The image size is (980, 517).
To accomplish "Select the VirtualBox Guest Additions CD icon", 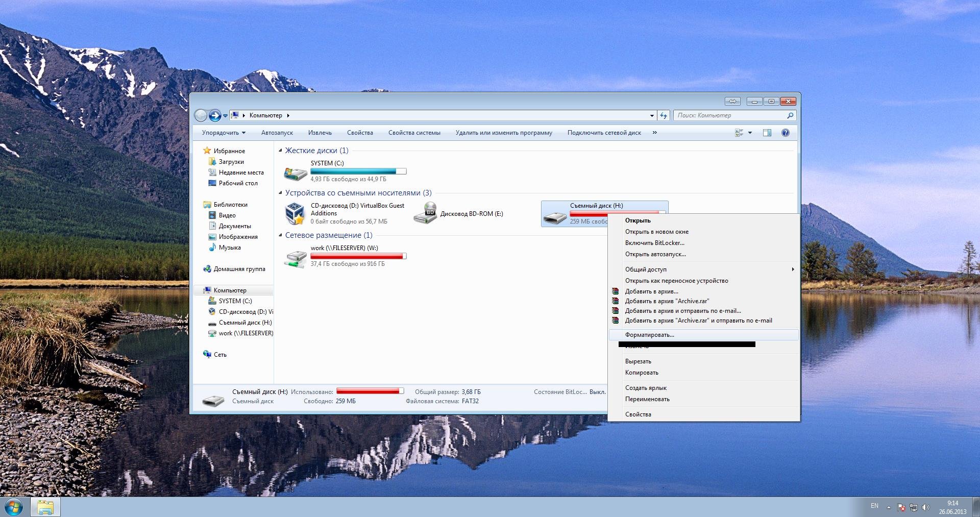I will [295, 214].
